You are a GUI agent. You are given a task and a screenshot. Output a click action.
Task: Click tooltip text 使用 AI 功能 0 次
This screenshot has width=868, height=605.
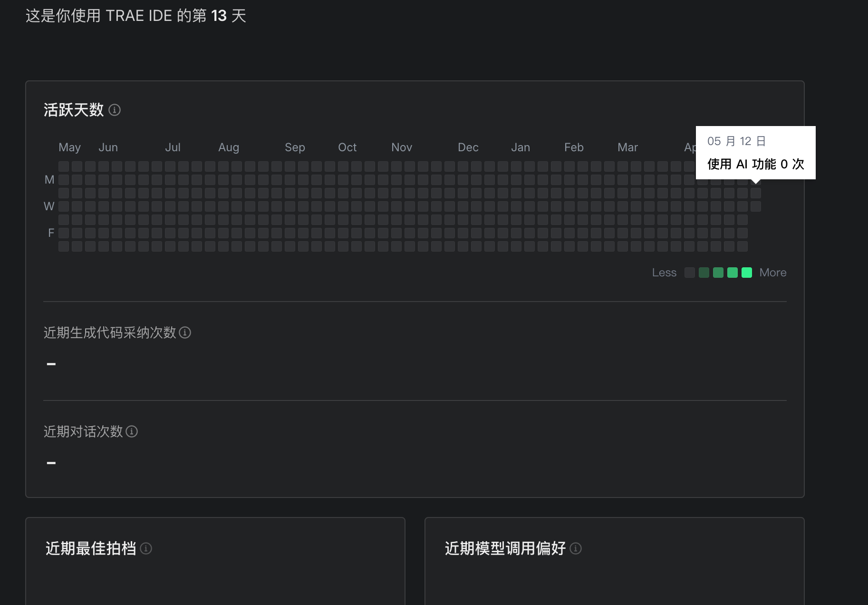pyautogui.click(x=756, y=164)
